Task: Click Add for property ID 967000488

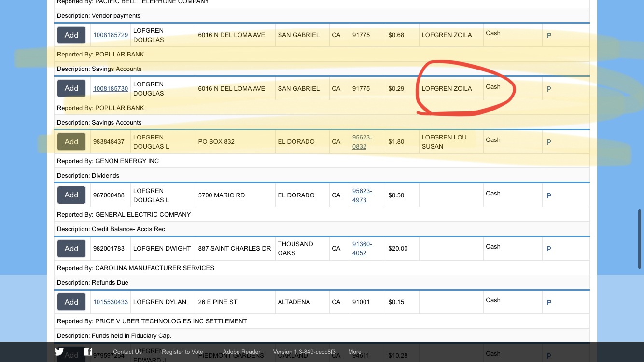Action: [71, 195]
